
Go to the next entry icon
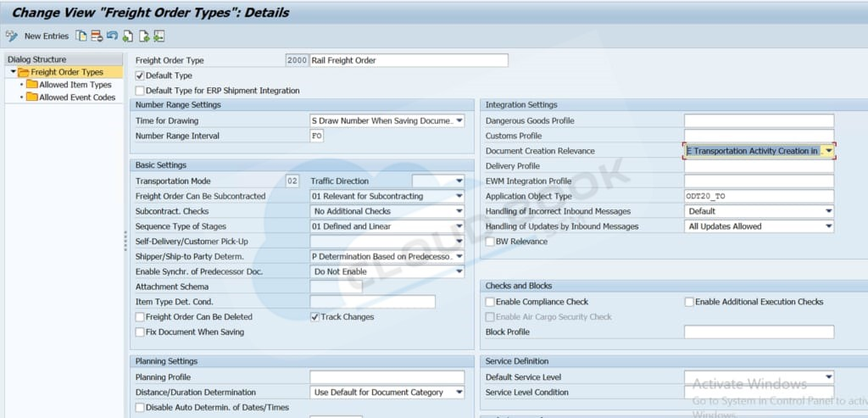(x=144, y=36)
